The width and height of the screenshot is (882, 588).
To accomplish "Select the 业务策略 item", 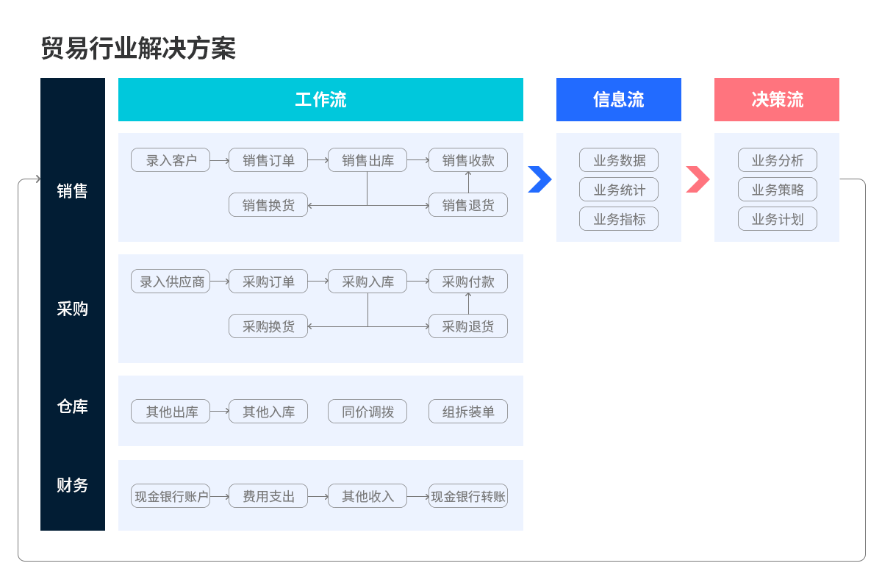I will coord(778,190).
